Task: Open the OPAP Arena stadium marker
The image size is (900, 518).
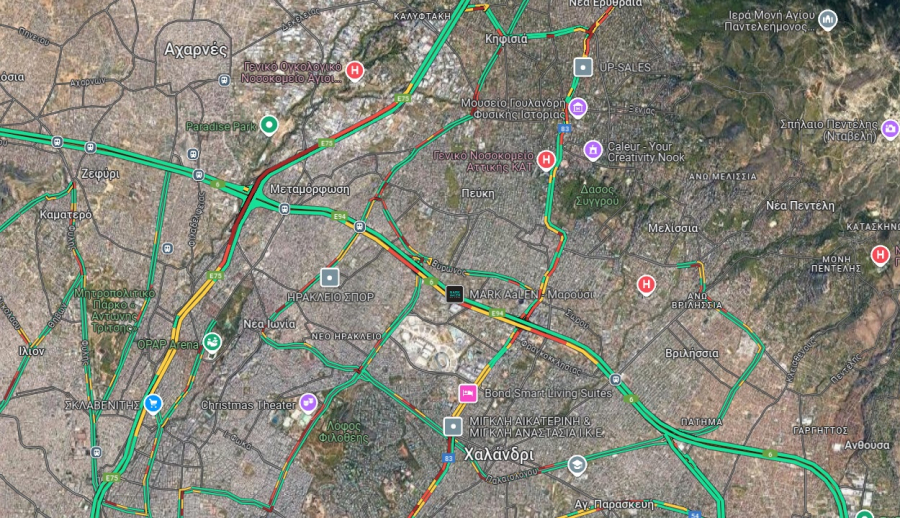Action: (x=212, y=343)
